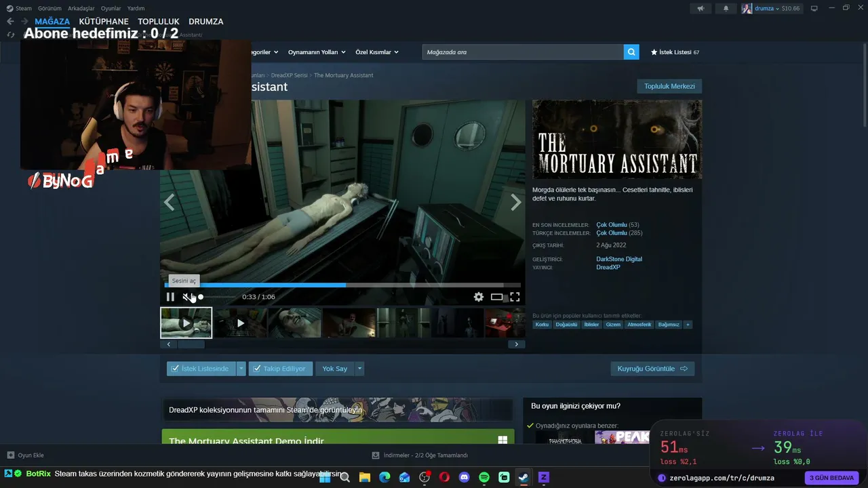Open the İndirmeler downloads status
Image resolution: width=868 pixels, height=488 pixels.
[420, 455]
